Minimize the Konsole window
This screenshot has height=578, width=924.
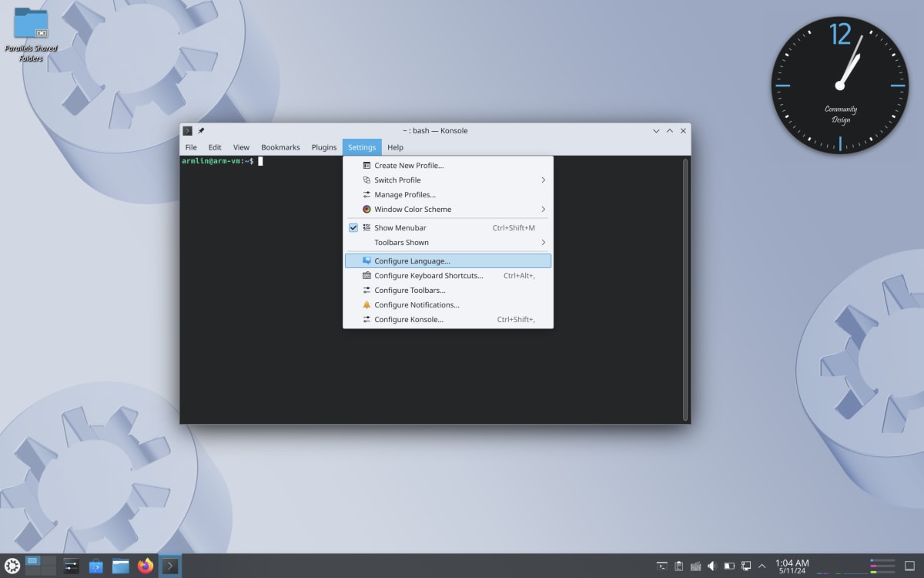[x=656, y=131]
